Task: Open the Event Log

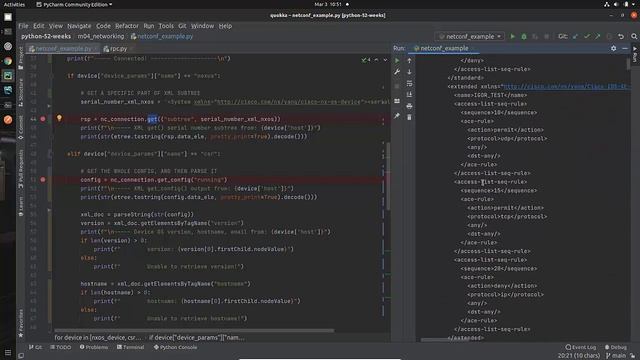Action: pyautogui.click(x=580, y=347)
